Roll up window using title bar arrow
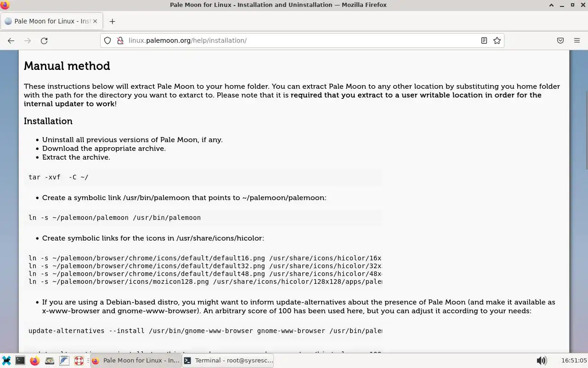Viewport: 588px width, 368px height. pyautogui.click(x=551, y=5)
